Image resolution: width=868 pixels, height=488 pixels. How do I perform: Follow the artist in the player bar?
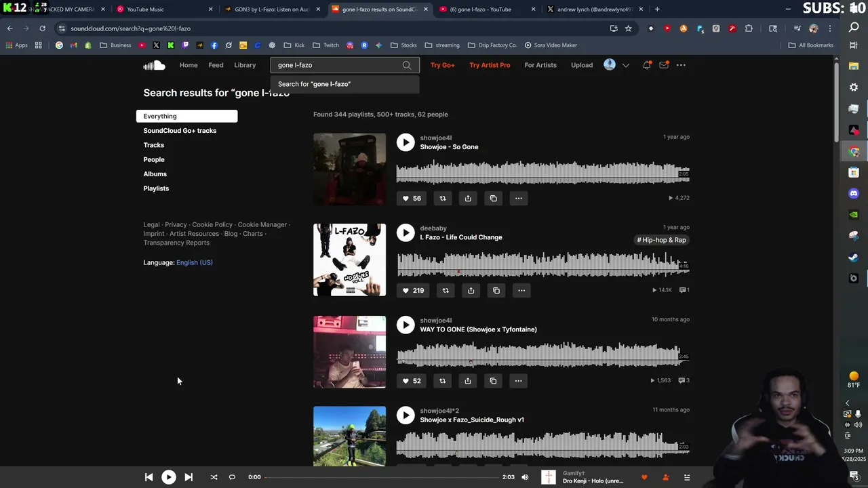[665, 477]
